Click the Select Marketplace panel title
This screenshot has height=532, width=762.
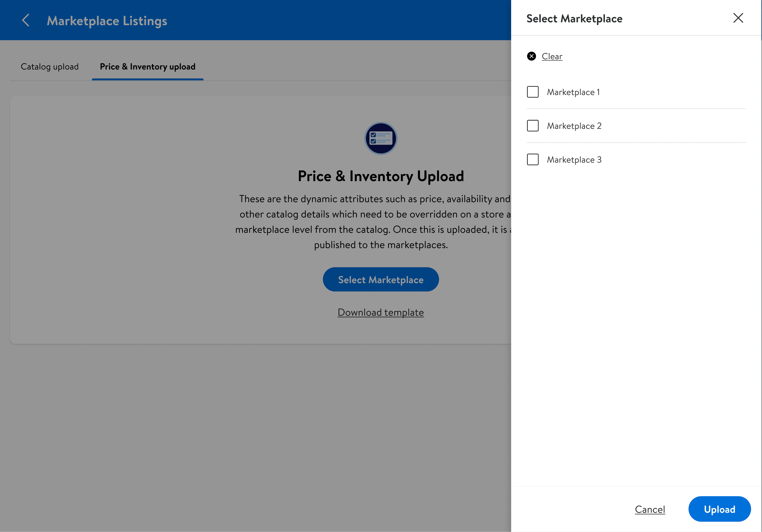pos(574,19)
